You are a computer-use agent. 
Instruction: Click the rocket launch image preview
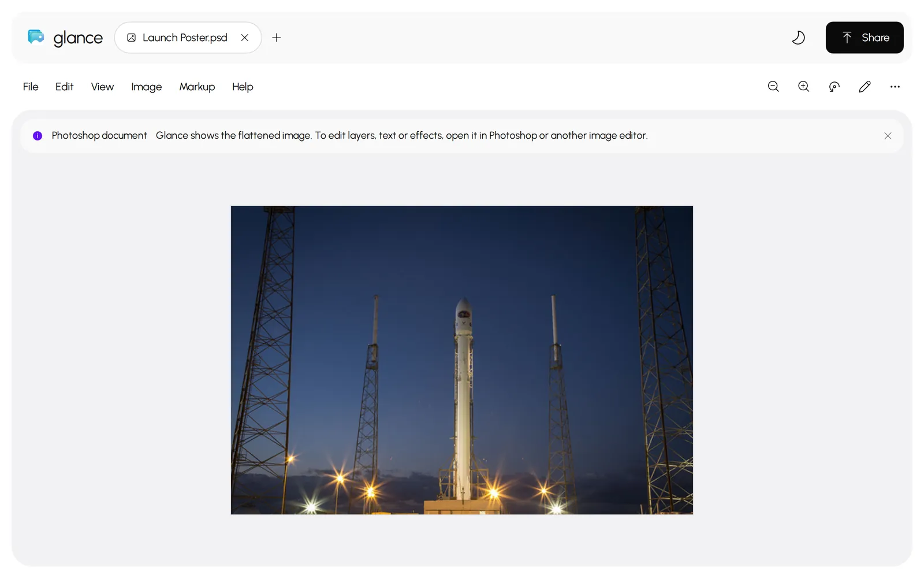pos(462,360)
